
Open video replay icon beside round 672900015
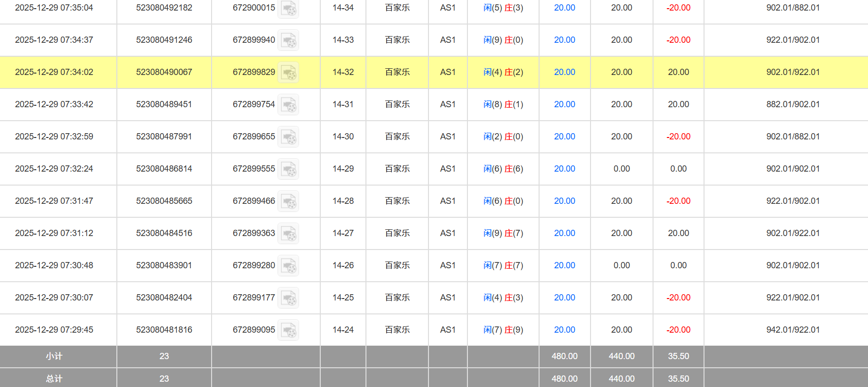click(289, 9)
